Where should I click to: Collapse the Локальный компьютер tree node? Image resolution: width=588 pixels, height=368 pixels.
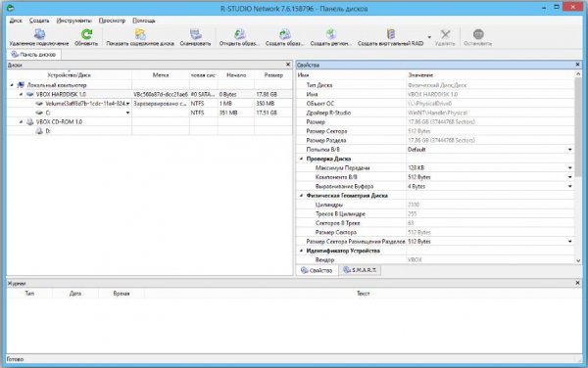pyautogui.click(x=12, y=85)
